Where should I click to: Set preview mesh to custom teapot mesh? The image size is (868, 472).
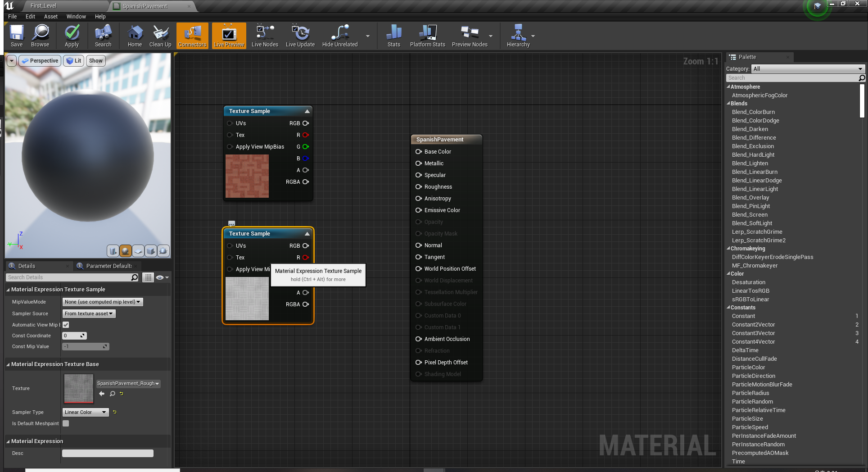[x=163, y=251]
